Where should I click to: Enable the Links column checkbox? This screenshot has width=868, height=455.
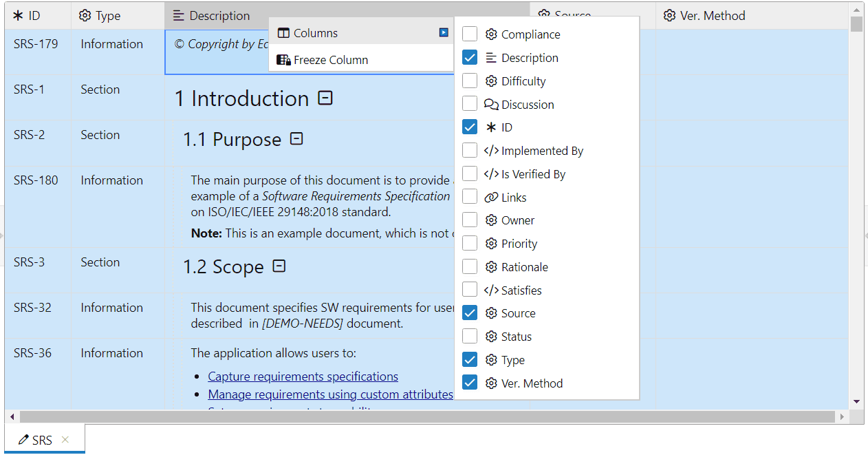tap(470, 197)
